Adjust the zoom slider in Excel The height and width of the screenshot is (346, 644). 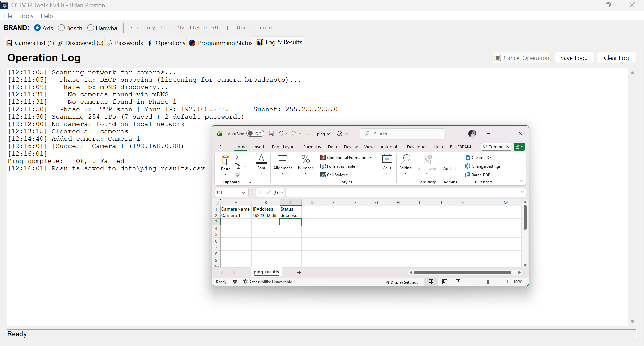(488, 282)
